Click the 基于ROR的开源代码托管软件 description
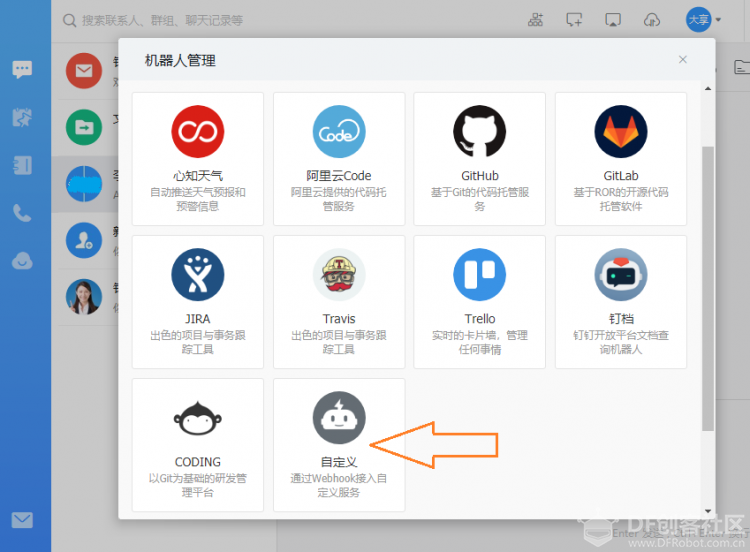This screenshot has width=750, height=552. [621, 199]
